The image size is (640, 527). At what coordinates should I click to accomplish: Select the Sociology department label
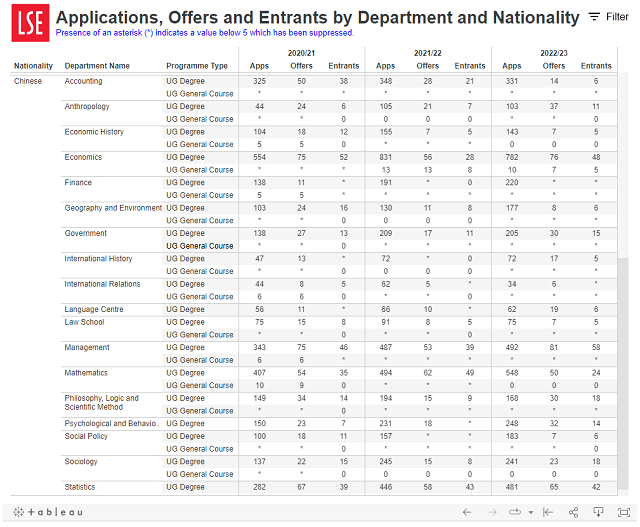click(81, 461)
